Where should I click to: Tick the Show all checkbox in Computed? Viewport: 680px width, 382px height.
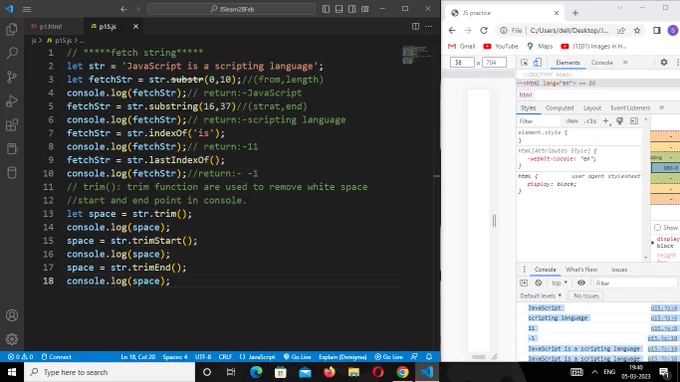pyautogui.click(x=657, y=227)
